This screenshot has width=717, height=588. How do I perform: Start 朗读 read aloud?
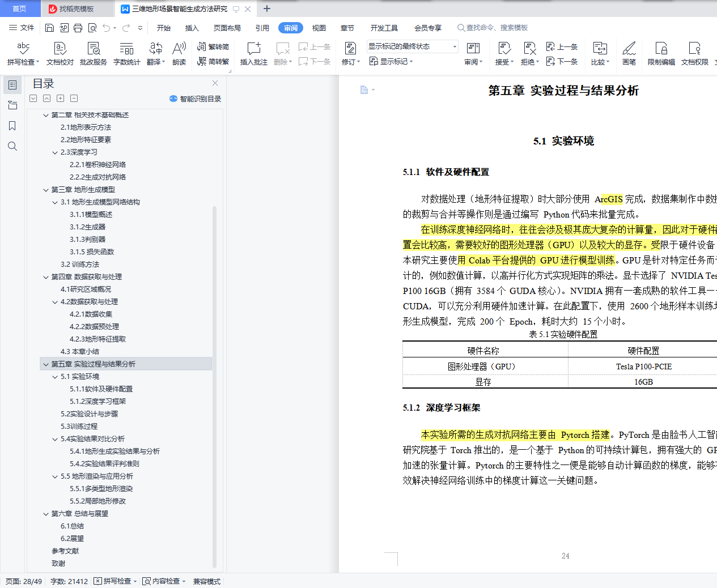[x=179, y=54]
